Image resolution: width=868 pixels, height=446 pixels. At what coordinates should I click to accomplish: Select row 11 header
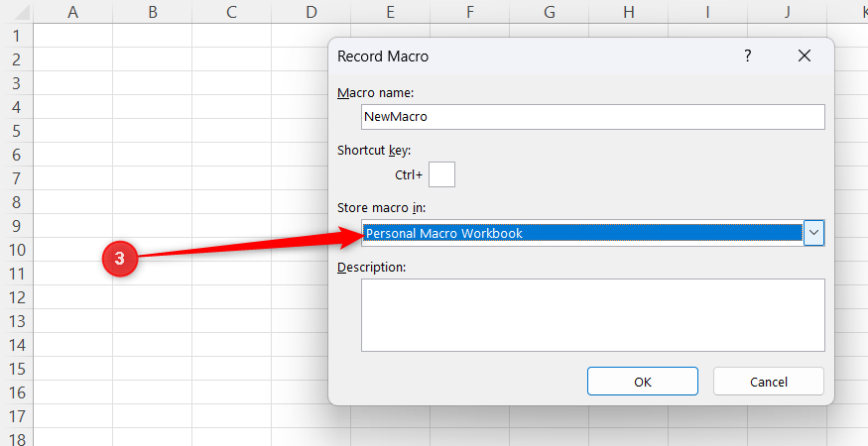17,274
